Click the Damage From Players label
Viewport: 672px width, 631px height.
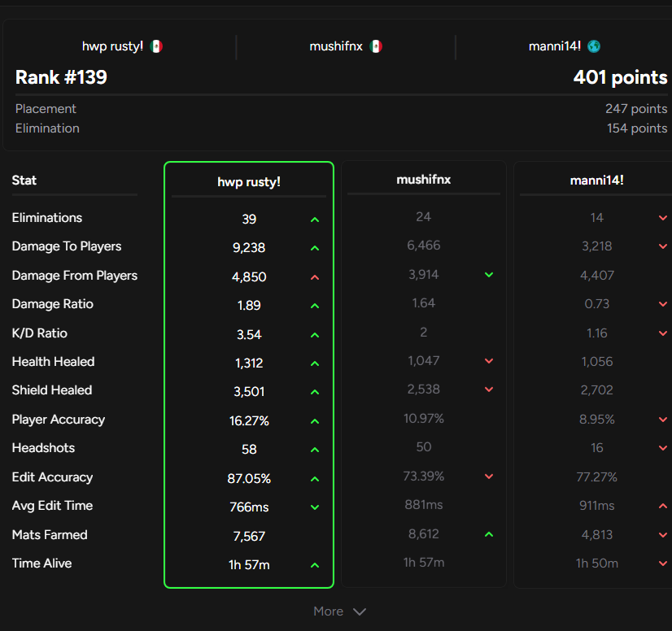(75, 276)
